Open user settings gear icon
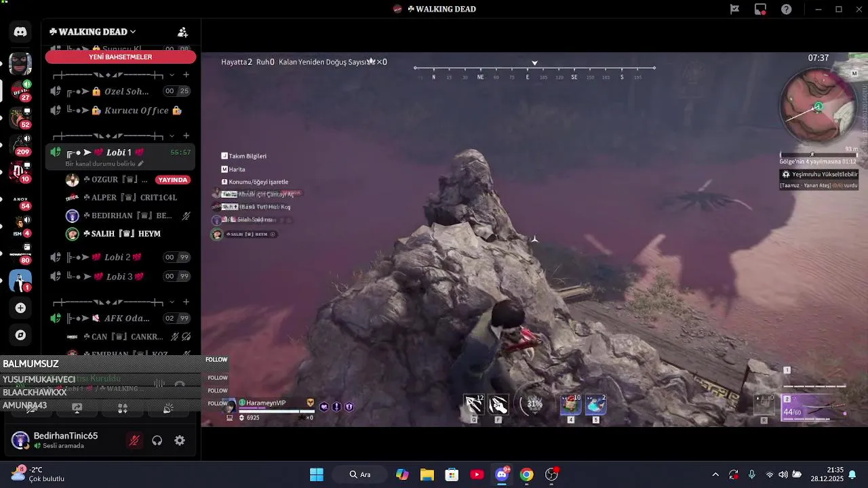The image size is (868, 488). pyautogui.click(x=180, y=441)
